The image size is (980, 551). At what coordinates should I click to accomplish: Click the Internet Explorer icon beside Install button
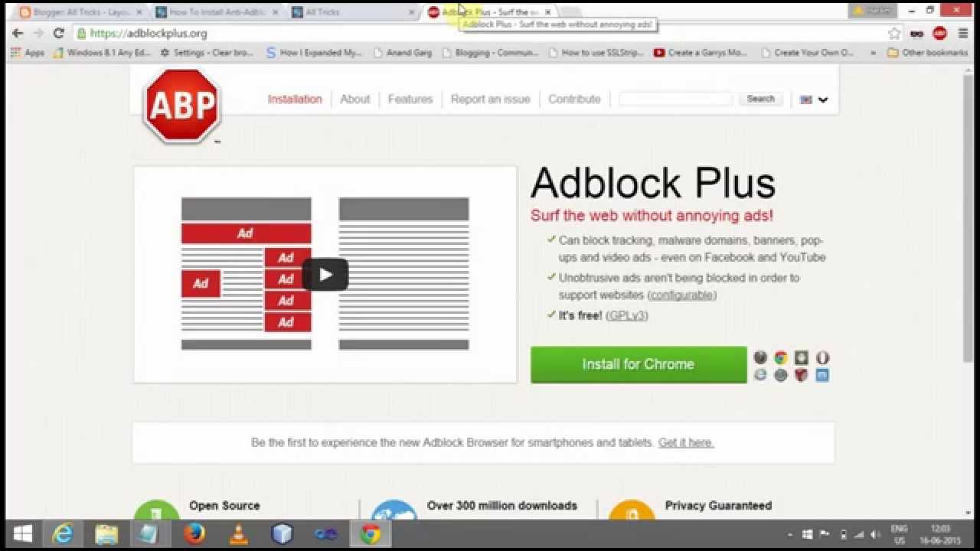760,375
